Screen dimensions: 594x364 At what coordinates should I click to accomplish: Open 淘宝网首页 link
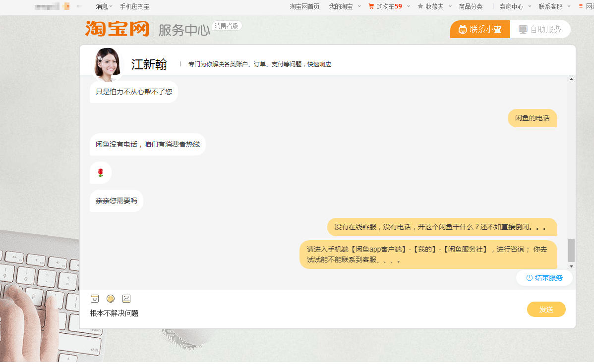(x=304, y=6)
